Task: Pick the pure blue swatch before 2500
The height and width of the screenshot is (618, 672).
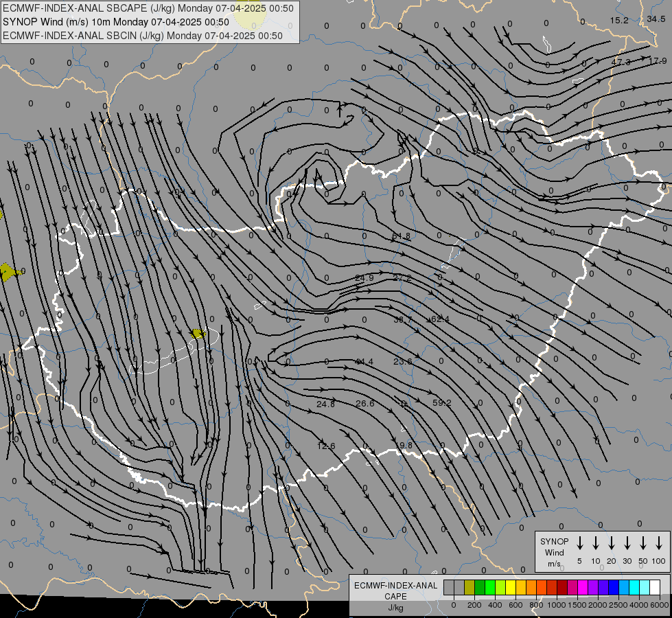Action: coord(613,587)
